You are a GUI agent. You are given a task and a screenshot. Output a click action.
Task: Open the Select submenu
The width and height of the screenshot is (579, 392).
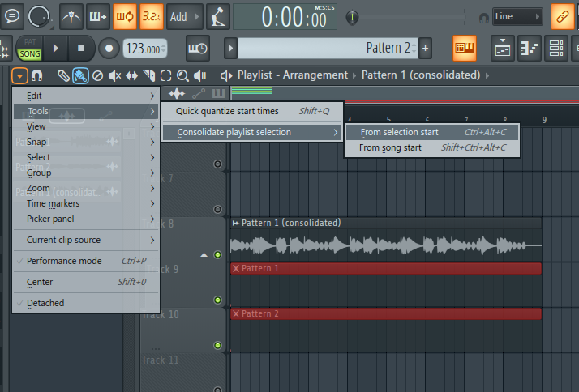pos(87,157)
